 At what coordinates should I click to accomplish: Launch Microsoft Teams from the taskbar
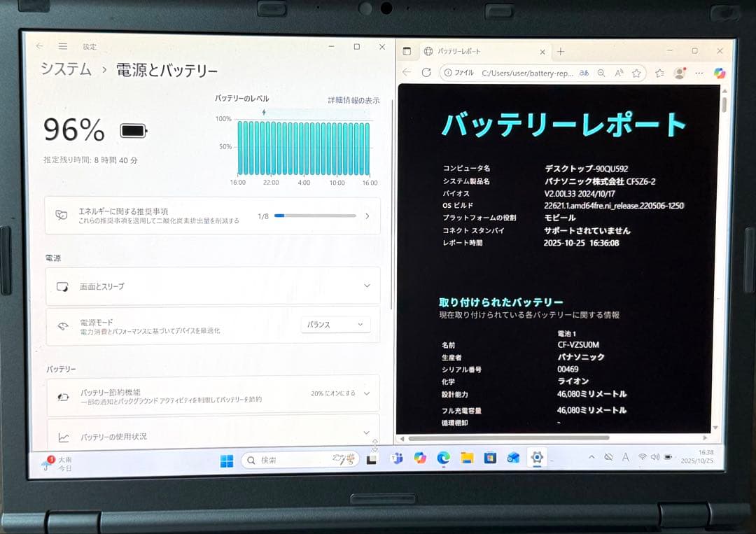pyautogui.click(x=396, y=460)
